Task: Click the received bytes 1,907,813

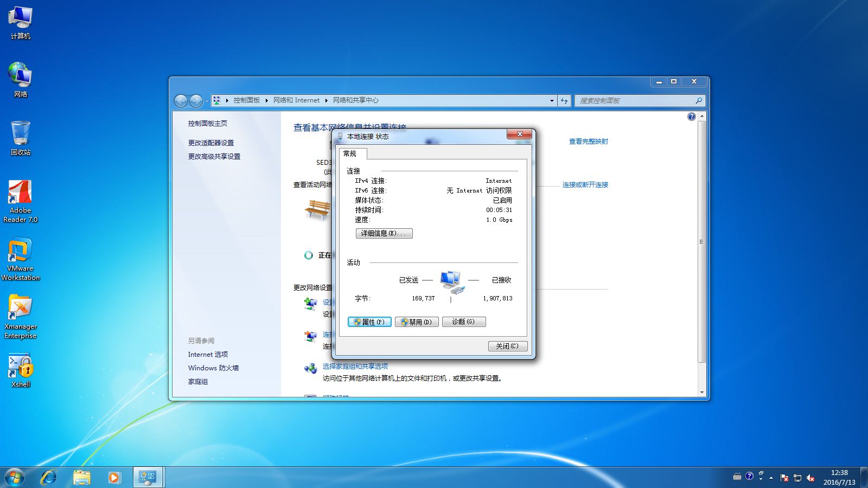Action: (x=497, y=299)
